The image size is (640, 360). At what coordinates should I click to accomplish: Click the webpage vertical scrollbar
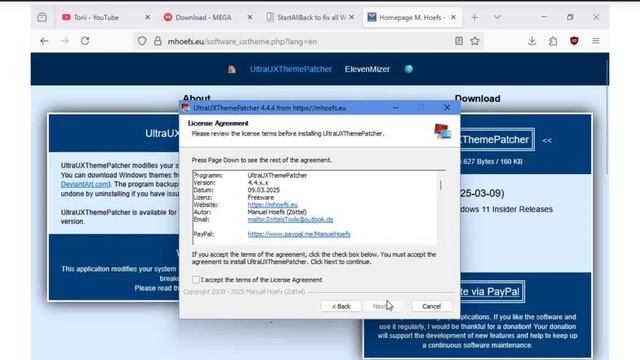(x=607, y=118)
